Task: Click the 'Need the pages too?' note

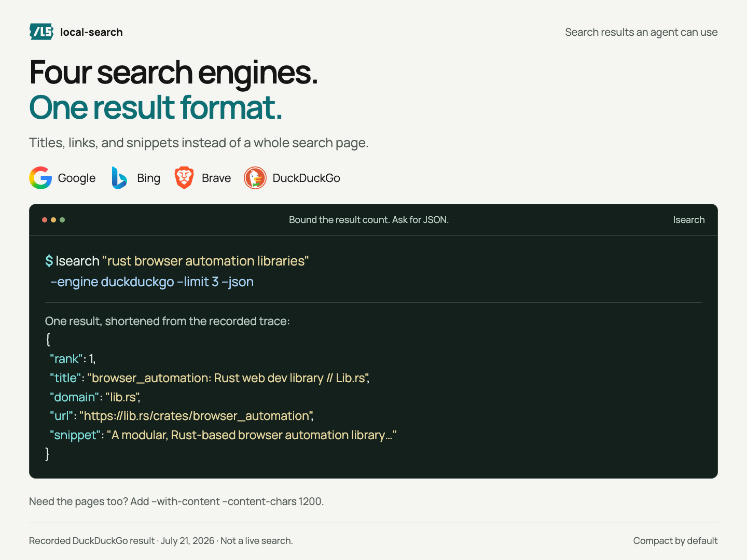Action: pyautogui.click(x=176, y=501)
